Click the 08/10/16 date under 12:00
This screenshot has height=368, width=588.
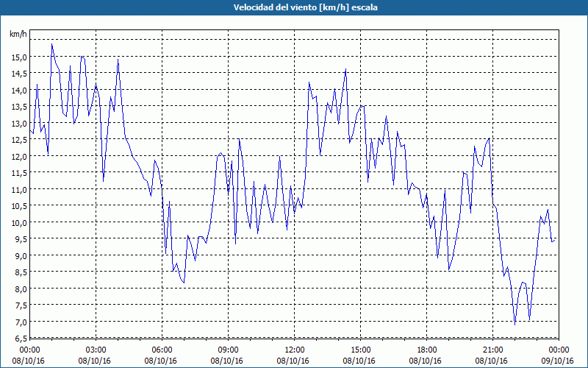pos(293,361)
